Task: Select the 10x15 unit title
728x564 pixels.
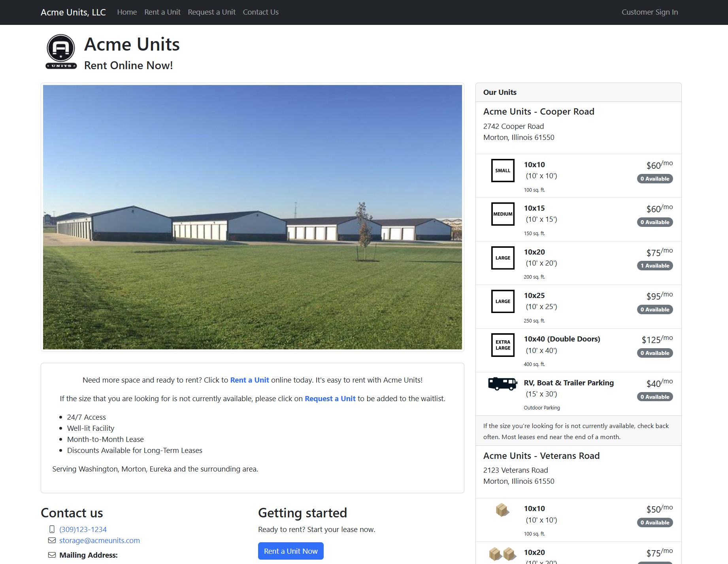Action: point(534,208)
